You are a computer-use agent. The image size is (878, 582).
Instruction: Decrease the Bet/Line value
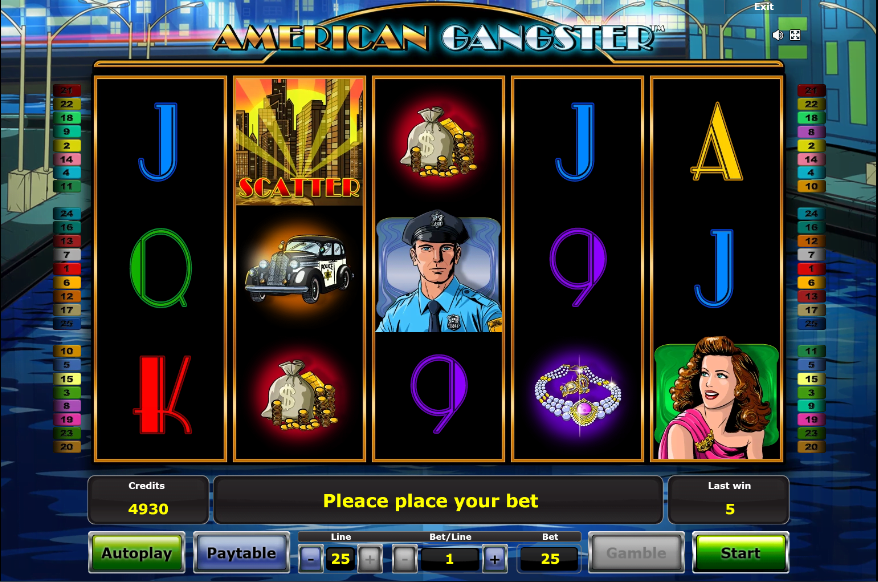405,559
